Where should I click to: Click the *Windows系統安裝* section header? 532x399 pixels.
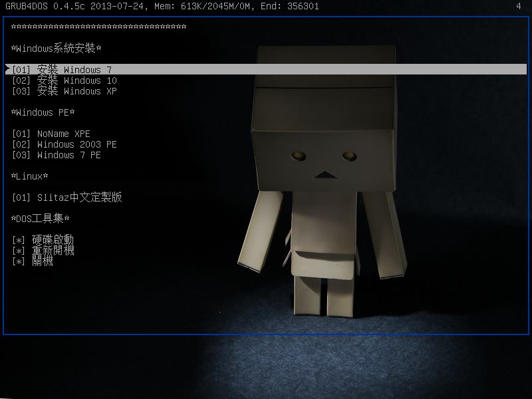point(57,48)
